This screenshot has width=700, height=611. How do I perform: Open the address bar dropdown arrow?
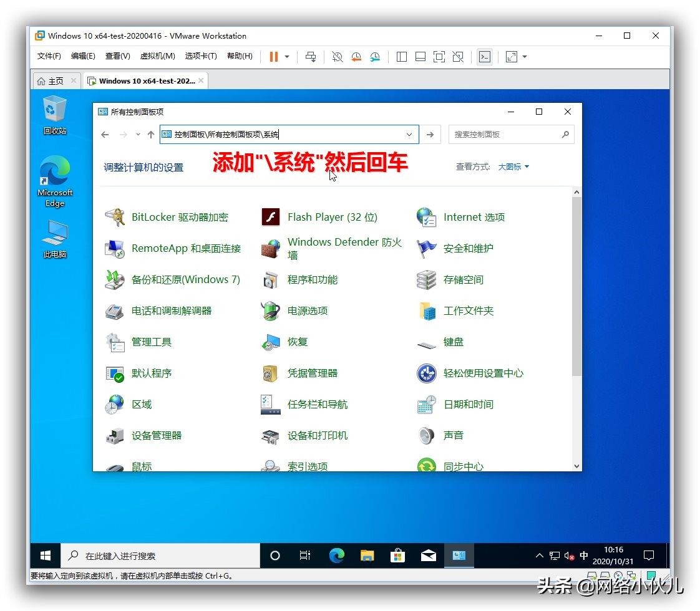click(409, 134)
